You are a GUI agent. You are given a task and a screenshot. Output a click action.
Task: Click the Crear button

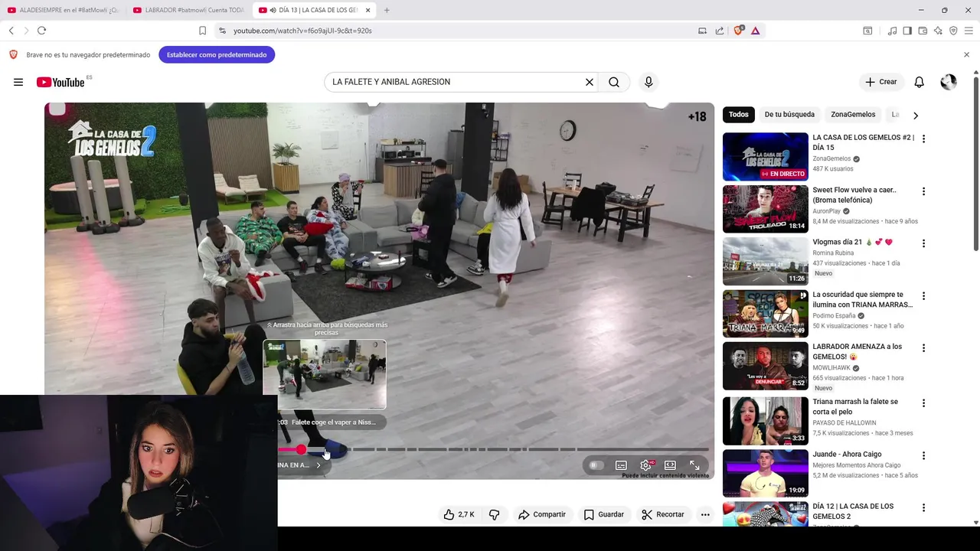coord(881,82)
